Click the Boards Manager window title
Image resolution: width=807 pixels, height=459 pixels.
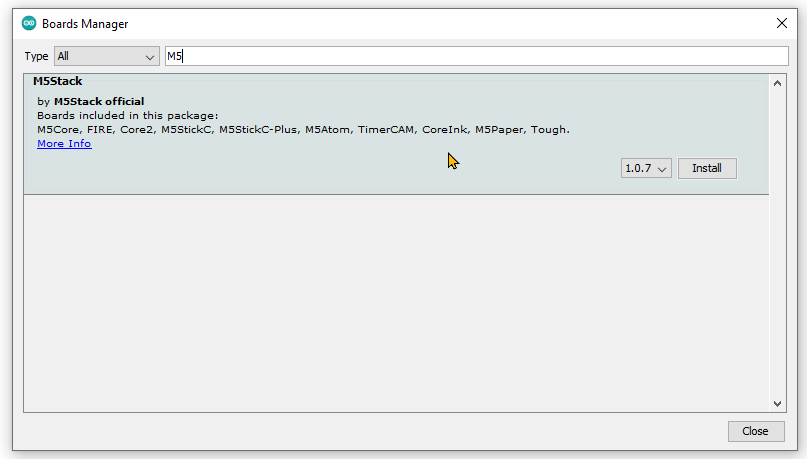(x=85, y=24)
